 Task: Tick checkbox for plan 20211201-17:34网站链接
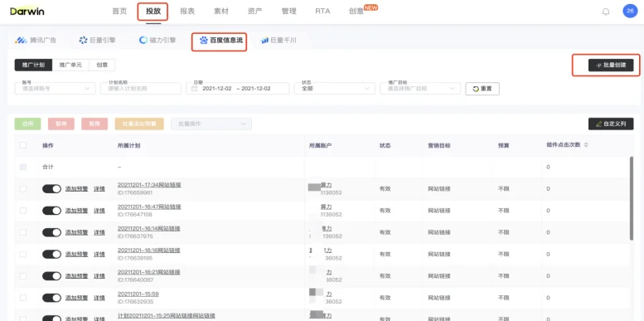coord(23,188)
